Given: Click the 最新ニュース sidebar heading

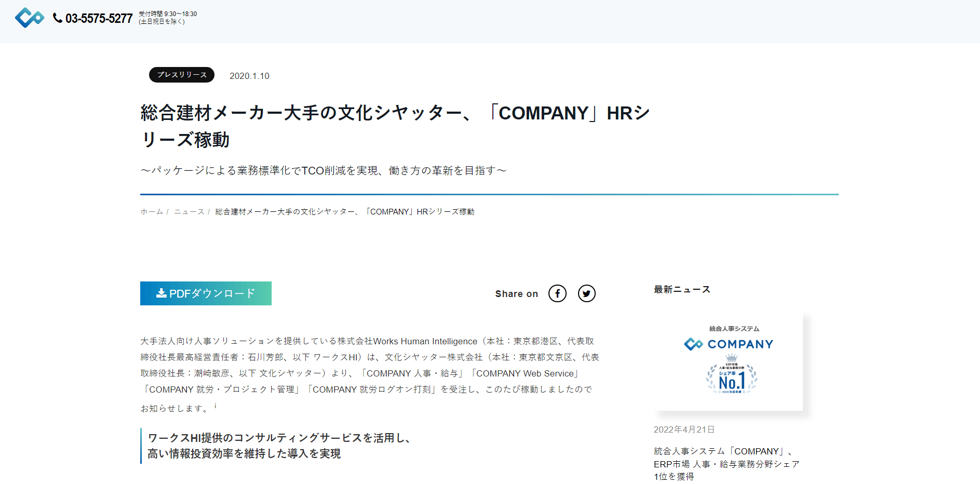Looking at the screenshot, I should pos(682,289).
